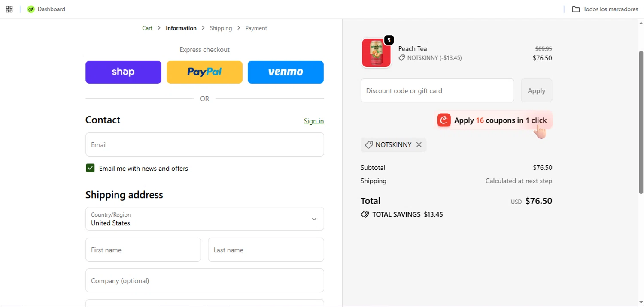The image size is (644, 307).
Task: Pay with PayPal express checkout
Action: 204,72
